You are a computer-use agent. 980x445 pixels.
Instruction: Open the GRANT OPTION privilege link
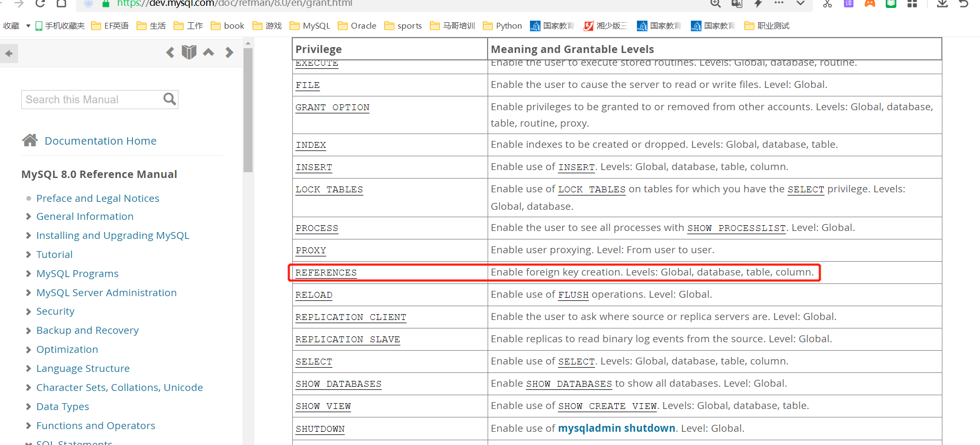[332, 108]
